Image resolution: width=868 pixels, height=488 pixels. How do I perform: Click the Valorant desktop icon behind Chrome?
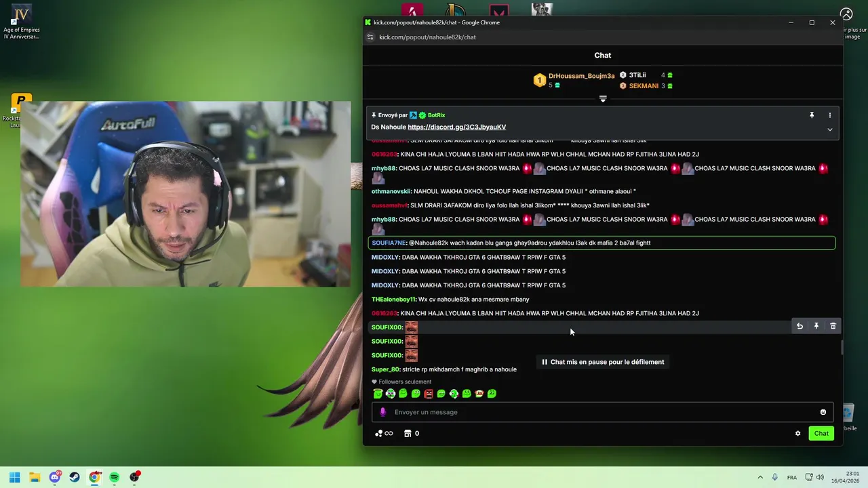[x=499, y=10]
